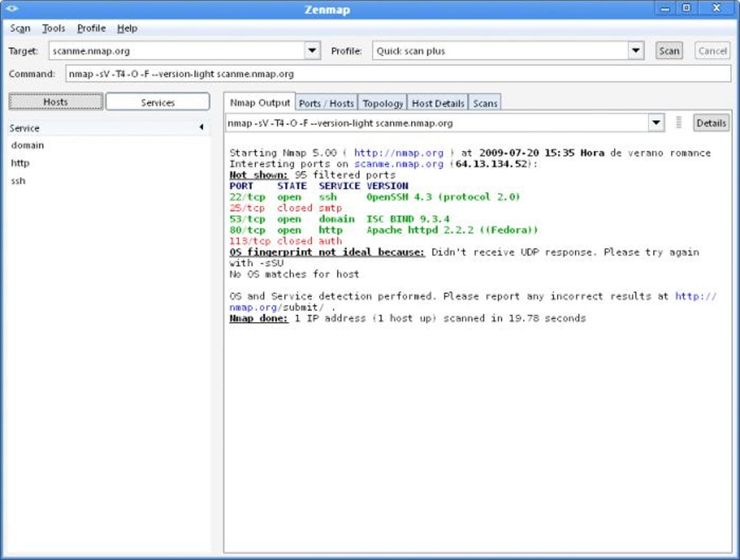Maximize the Zenmap window

(686, 8)
